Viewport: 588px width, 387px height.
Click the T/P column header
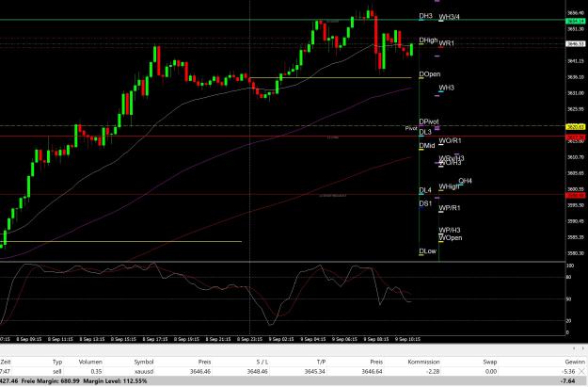coord(321,362)
